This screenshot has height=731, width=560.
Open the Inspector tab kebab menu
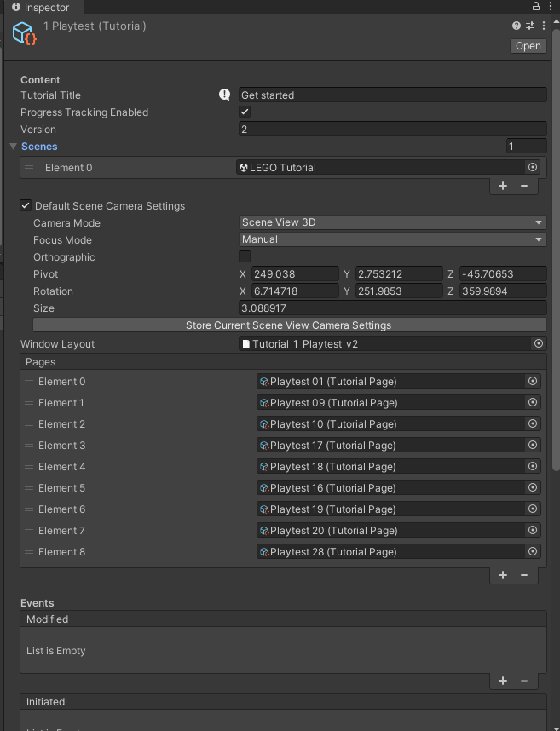click(x=551, y=7)
